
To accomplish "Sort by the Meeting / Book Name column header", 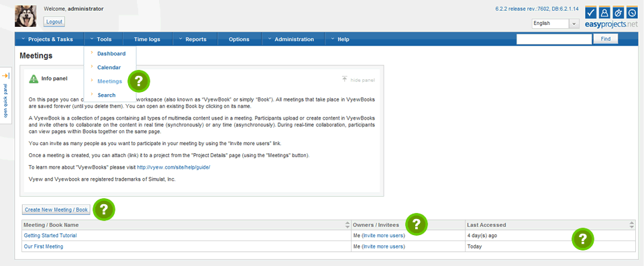I will (52, 225).
